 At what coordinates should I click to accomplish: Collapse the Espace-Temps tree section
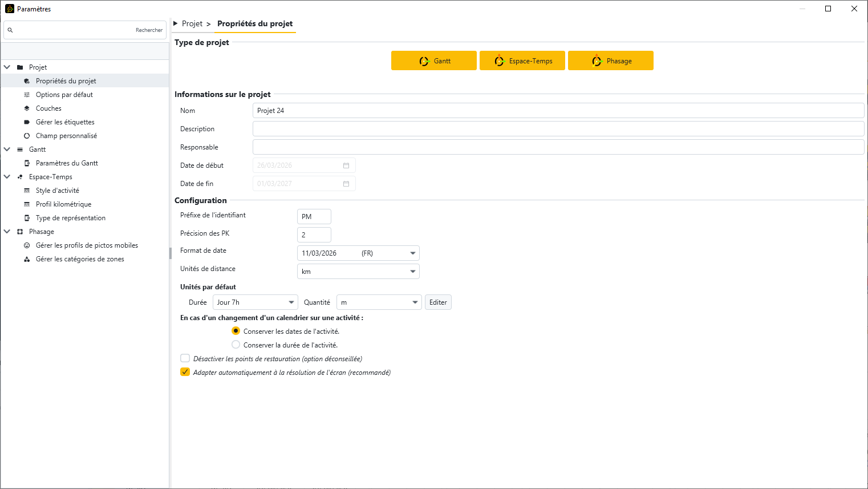click(7, 177)
